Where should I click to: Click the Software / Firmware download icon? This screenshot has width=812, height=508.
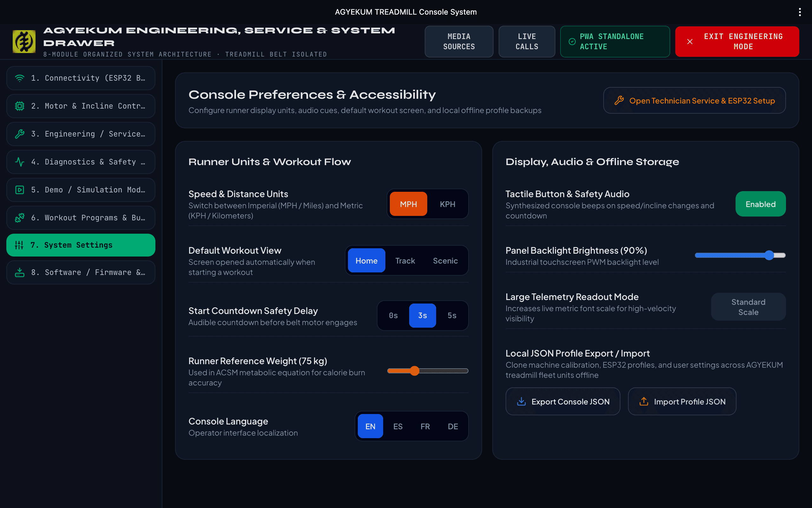pos(20,272)
